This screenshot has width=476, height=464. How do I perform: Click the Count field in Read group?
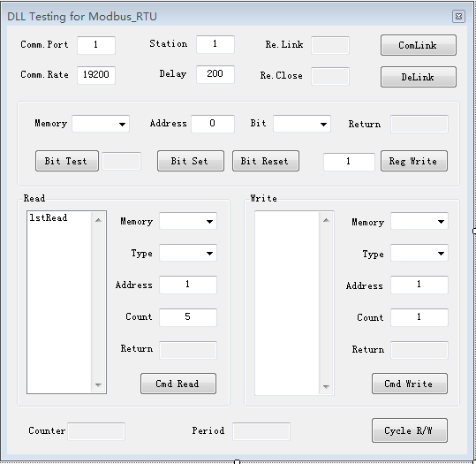188,317
